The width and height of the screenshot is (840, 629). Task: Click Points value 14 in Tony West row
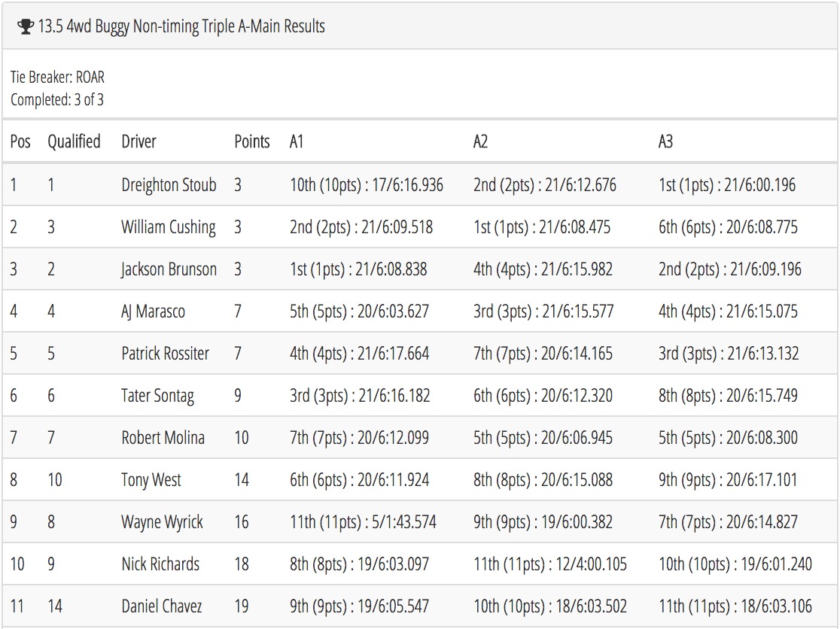coord(242,479)
